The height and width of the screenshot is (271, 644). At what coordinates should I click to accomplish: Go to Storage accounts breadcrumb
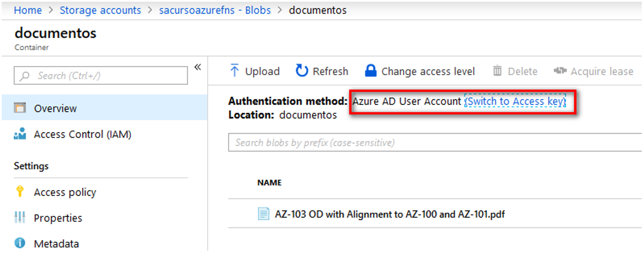click(x=100, y=10)
